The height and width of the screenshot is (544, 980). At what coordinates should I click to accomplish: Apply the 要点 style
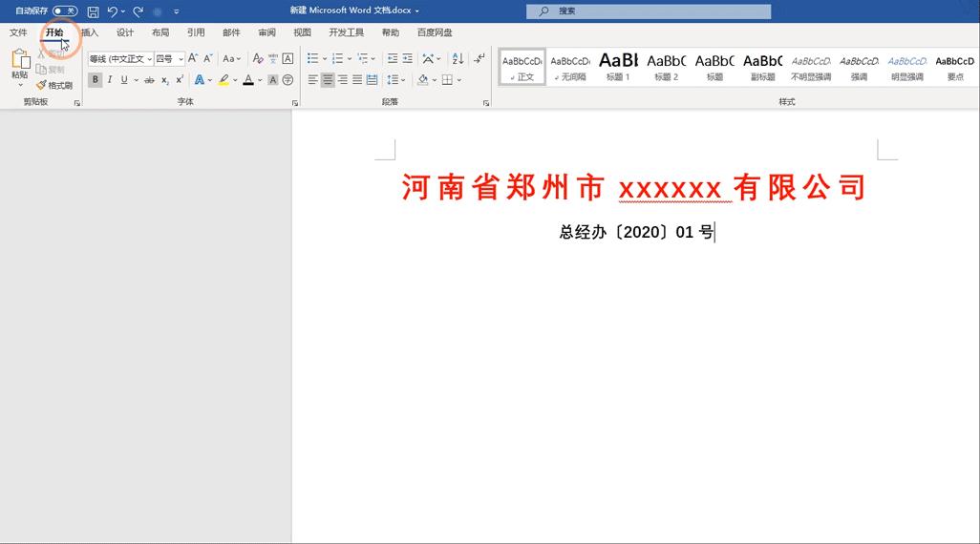pos(955,68)
